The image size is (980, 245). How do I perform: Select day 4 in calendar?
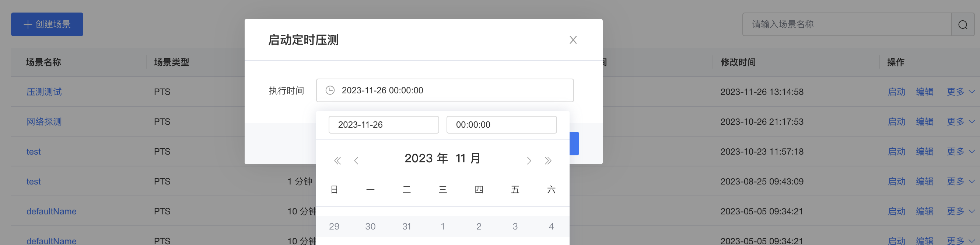(551, 226)
